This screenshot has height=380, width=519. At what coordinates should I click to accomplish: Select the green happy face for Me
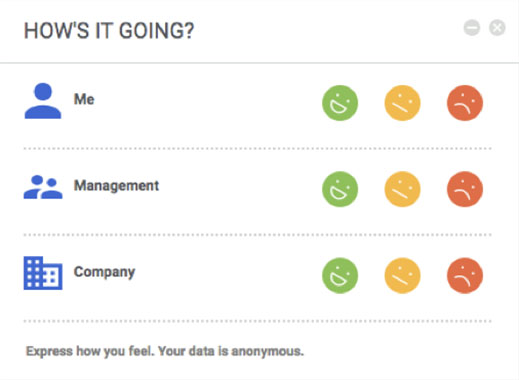(x=340, y=103)
